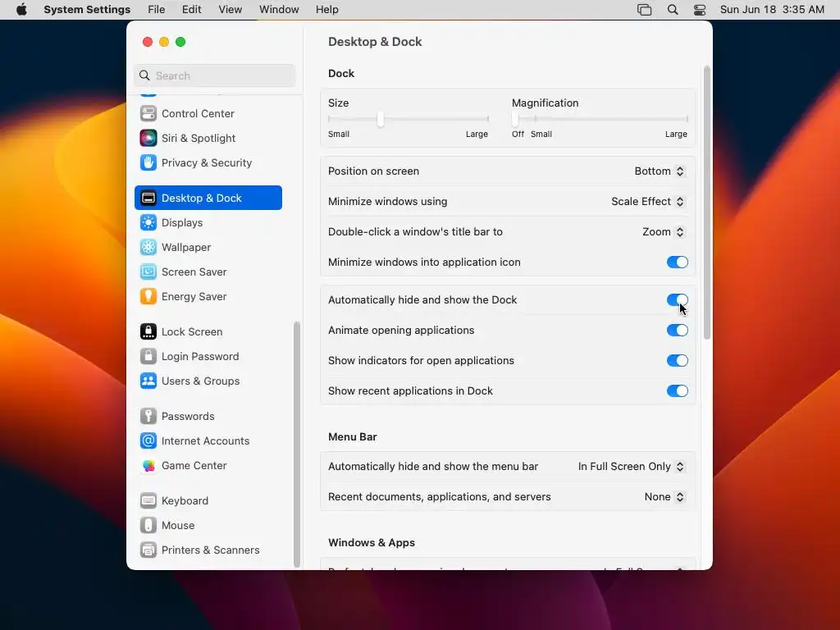Click the Printers & Scanners icon
The width and height of the screenshot is (840, 630).
(x=148, y=550)
